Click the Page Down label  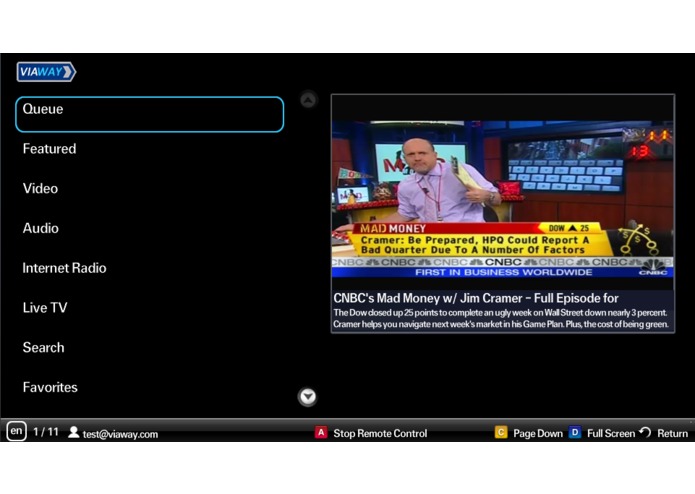[x=538, y=433]
